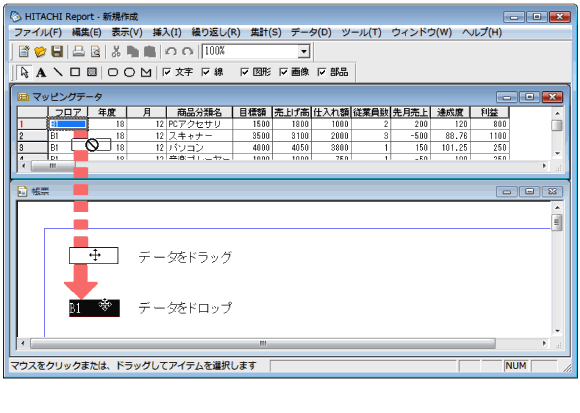Click the 商品分類名 column header

coord(199,112)
